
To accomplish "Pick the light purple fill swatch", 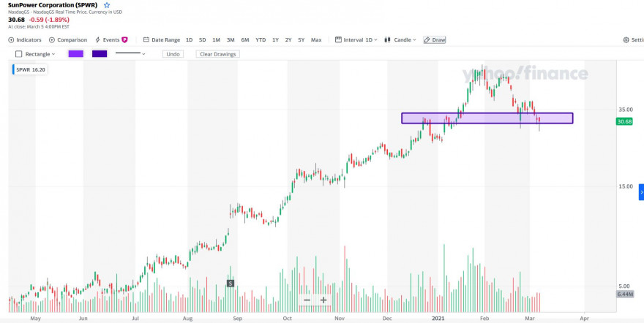I will (x=76, y=53).
